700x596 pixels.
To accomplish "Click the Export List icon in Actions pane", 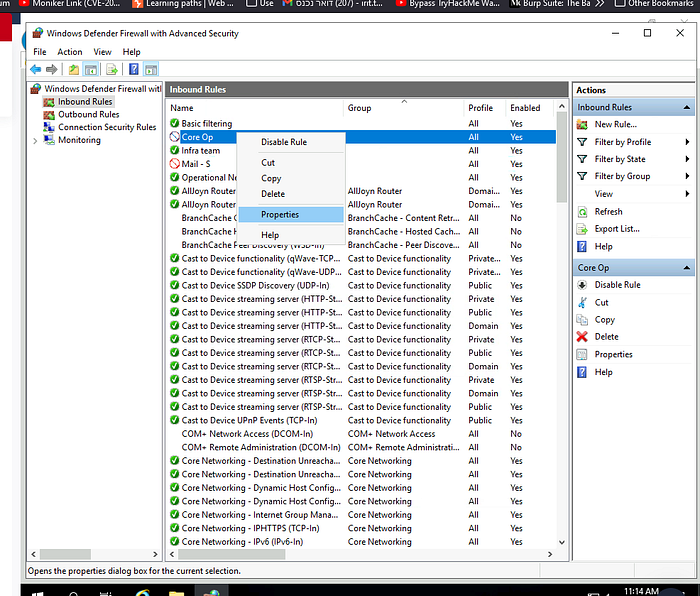I will [582, 229].
